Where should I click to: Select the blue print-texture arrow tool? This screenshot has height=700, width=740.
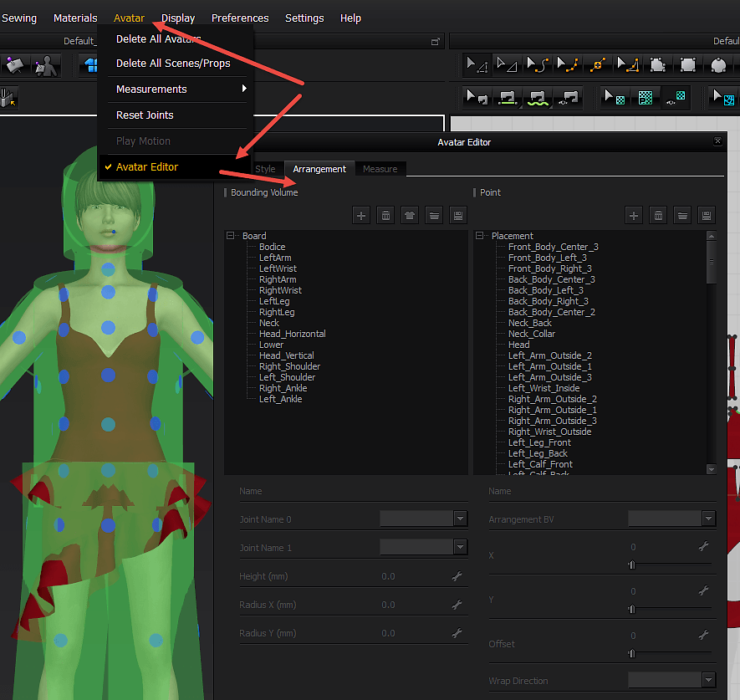(723, 98)
